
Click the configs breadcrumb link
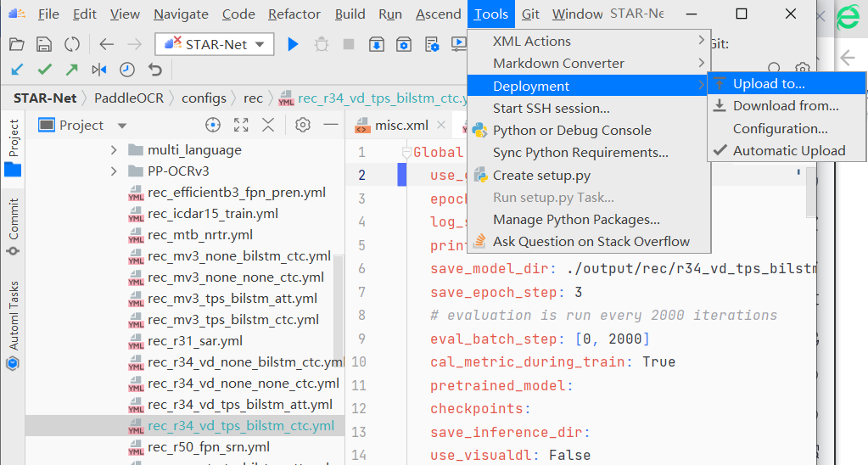204,98
